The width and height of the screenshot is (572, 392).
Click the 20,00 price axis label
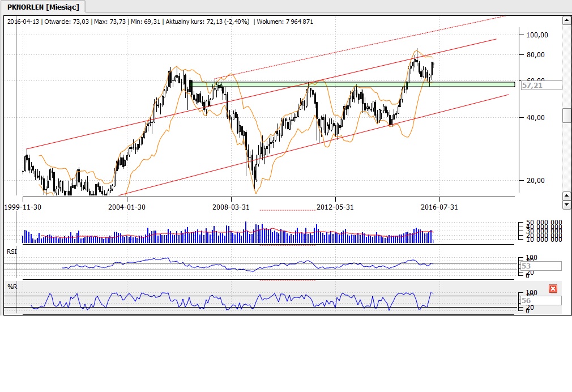click(x=537, y=181)
